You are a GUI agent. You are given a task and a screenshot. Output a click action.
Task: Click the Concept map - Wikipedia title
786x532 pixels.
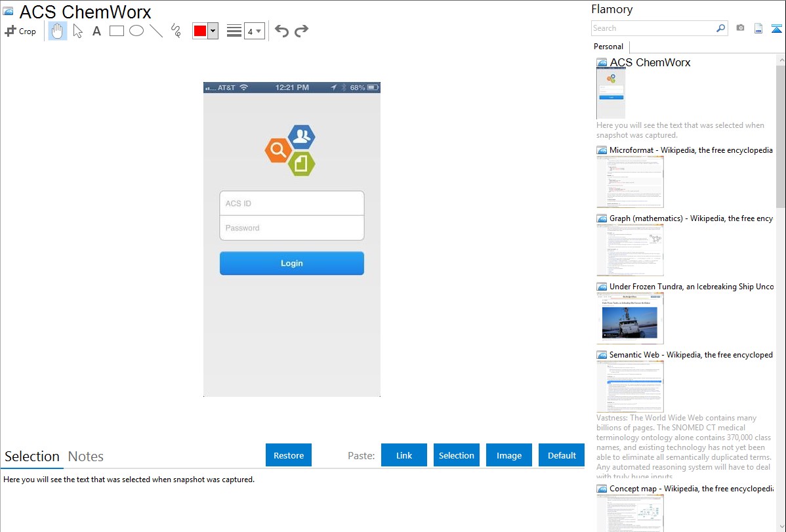pos(691,489)
